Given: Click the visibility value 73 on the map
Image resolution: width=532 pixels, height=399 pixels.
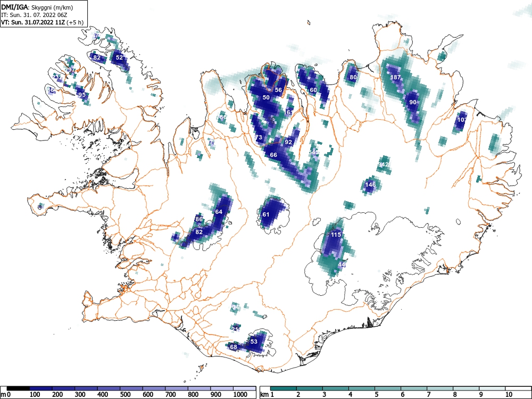Looking at the screenshot, I should pos(259,137).
